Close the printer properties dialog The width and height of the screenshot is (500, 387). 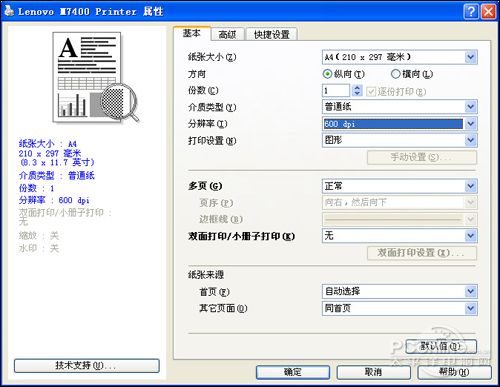click(488, 12)
